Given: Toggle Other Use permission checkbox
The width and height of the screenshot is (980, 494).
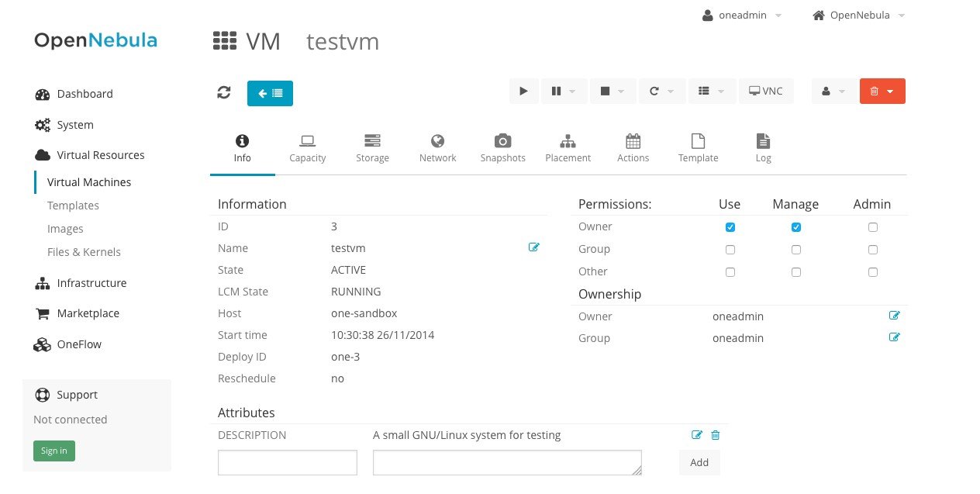Looking at the screenshot, I should pyautogui.click(x=730, y=272).
